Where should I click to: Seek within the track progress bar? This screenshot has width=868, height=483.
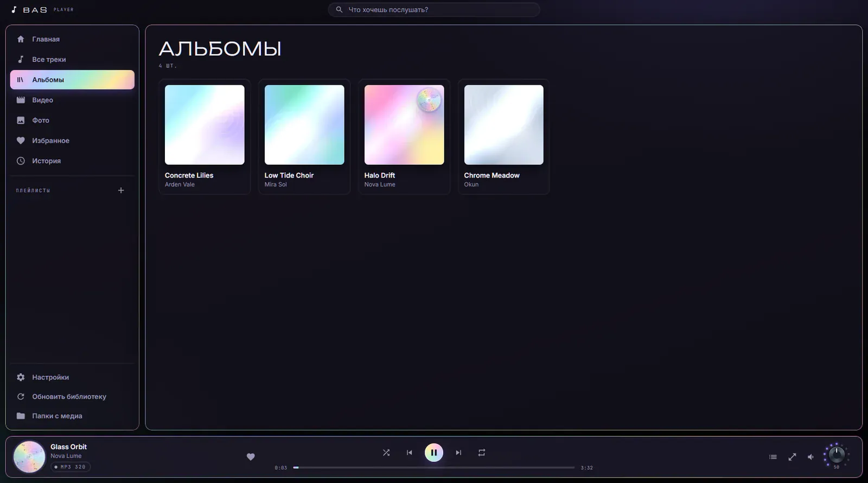(x=434, y=467)
